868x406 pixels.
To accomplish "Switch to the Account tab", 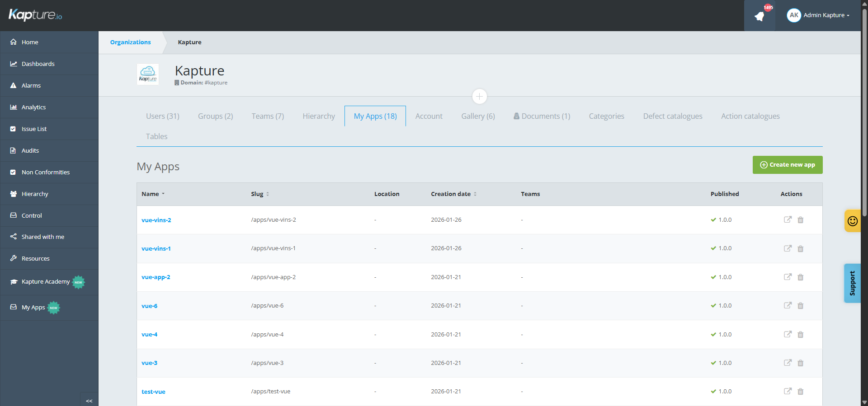I will 429,116.
